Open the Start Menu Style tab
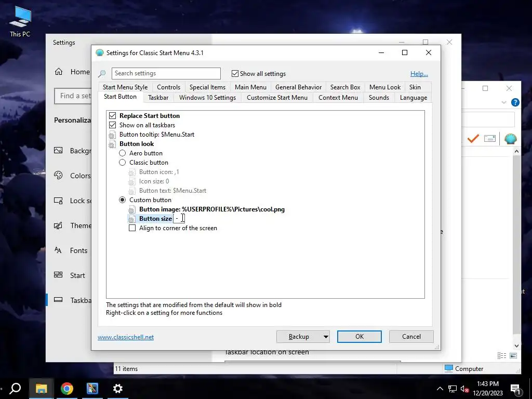 pos(125,87)
